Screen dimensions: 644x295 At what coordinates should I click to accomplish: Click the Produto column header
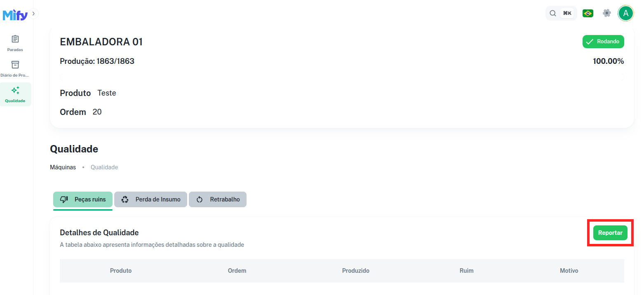point(121,271)
